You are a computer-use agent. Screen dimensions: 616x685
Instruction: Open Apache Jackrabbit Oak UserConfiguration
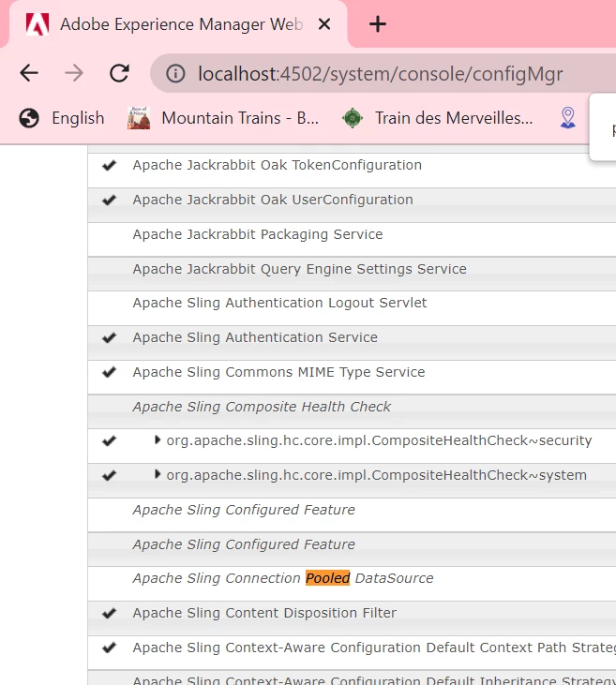[273, 200]
